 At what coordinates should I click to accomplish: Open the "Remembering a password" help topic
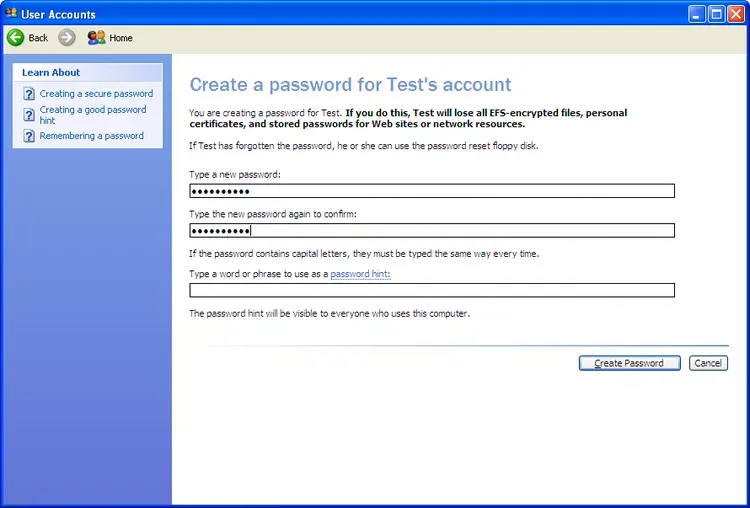click(x=91, y=136)
